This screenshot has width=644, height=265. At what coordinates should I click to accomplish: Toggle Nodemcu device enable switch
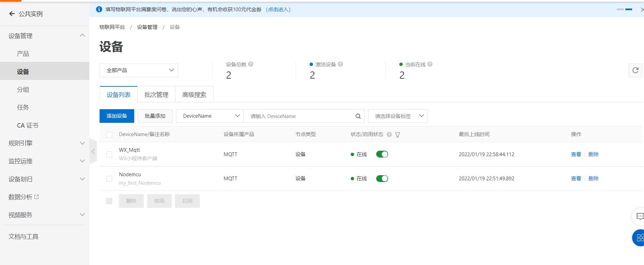pos(382,179)
